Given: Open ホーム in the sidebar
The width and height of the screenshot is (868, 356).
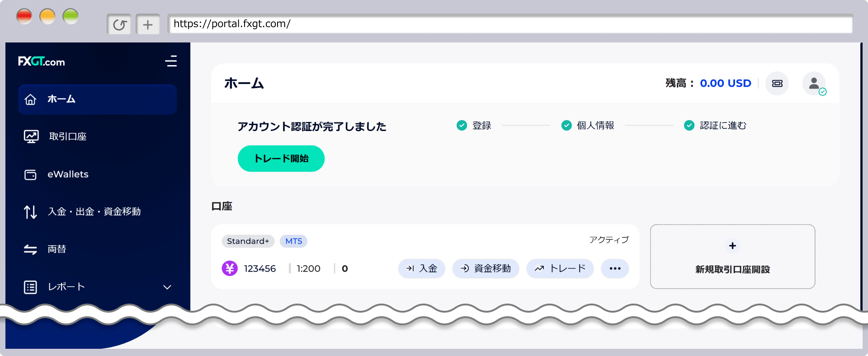Looking at the screenshot, I should coord(98,99).
